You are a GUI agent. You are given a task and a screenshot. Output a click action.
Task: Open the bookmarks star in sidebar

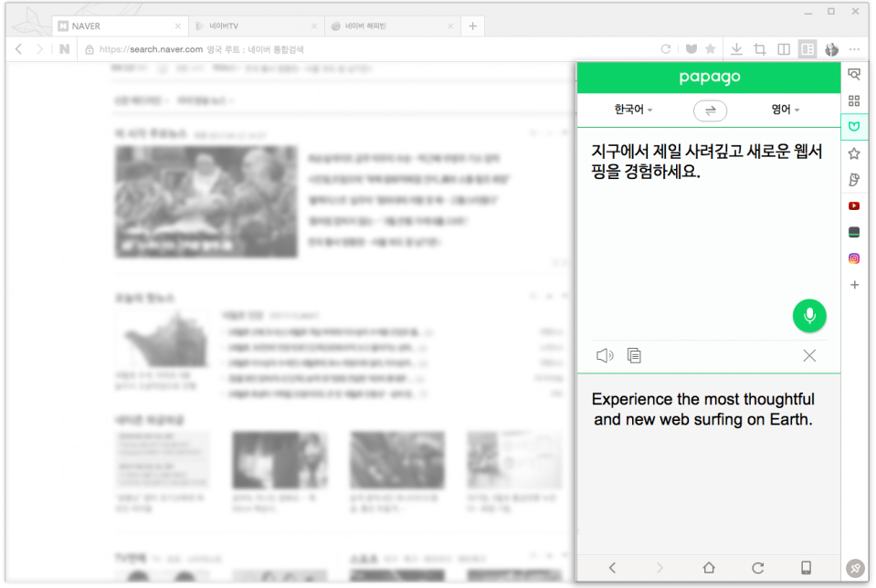click(853, 152)
